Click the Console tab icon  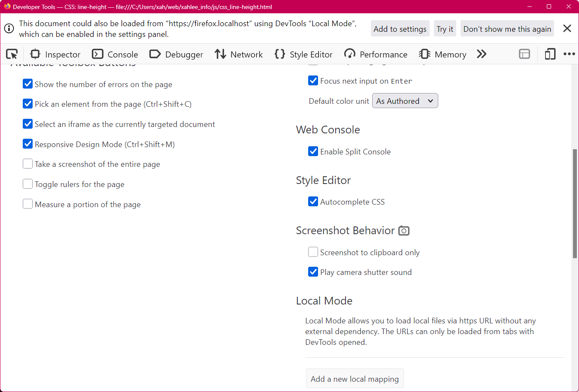point(98,54)
